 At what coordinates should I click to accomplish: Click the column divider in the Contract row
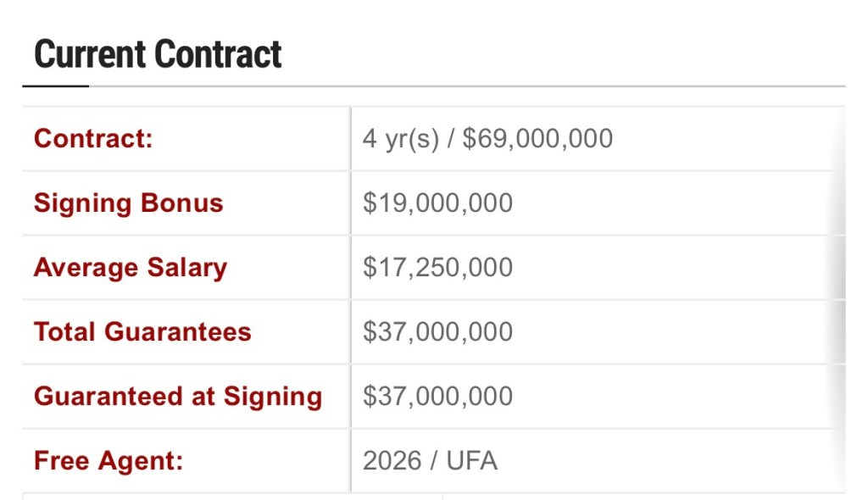351,138
